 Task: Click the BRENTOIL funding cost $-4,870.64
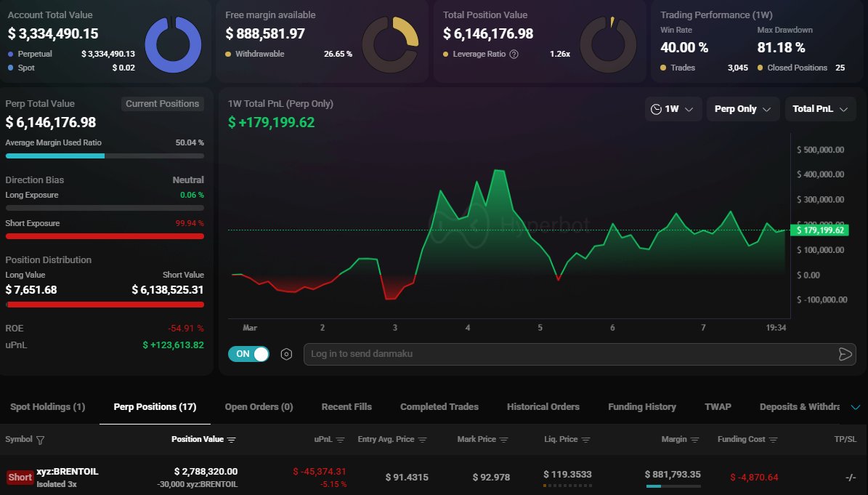(754, 478)
